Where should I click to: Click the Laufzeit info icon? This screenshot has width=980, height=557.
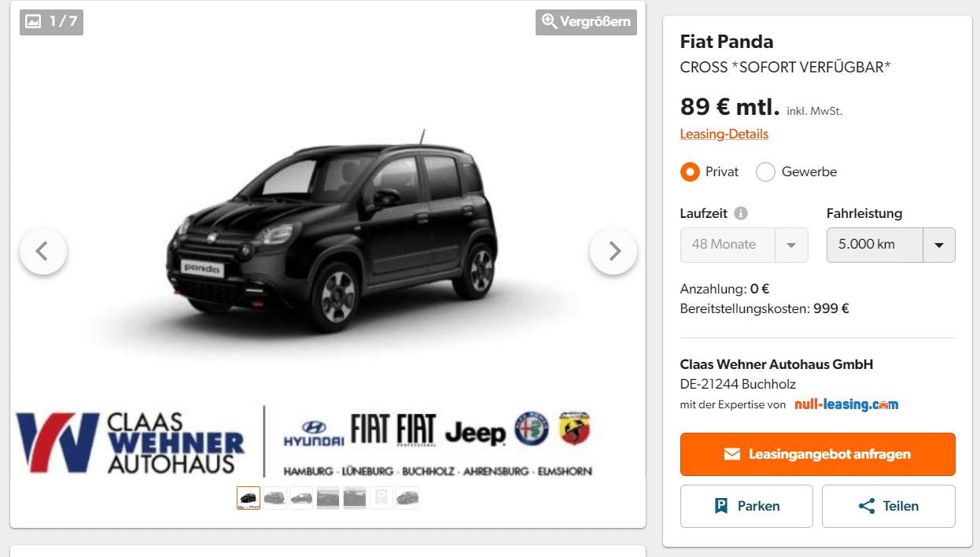click(x=741, y=213)
